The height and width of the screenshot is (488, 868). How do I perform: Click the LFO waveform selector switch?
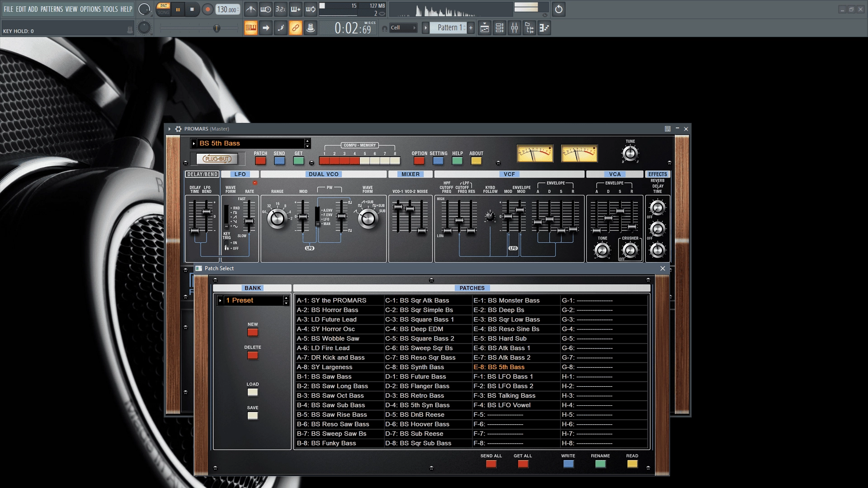(226, 216)
